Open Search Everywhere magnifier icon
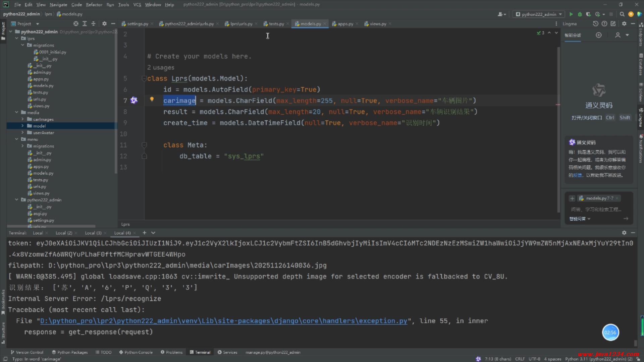 point(622,14)
